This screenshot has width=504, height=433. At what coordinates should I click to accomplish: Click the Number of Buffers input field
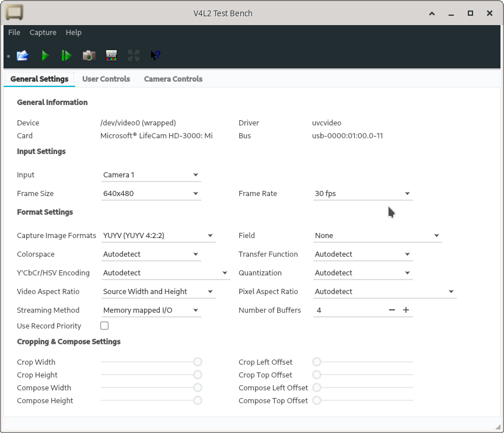pos(349,310)
